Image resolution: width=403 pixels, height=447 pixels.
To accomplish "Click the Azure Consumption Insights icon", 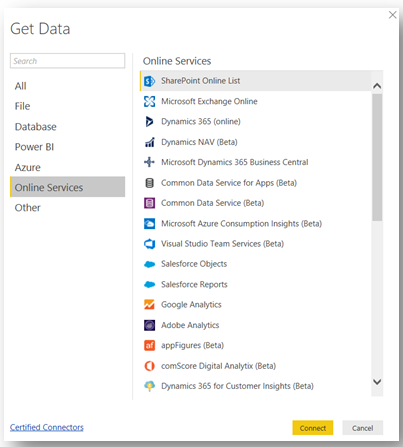I will pyautogui.click(x=149, y=224).
